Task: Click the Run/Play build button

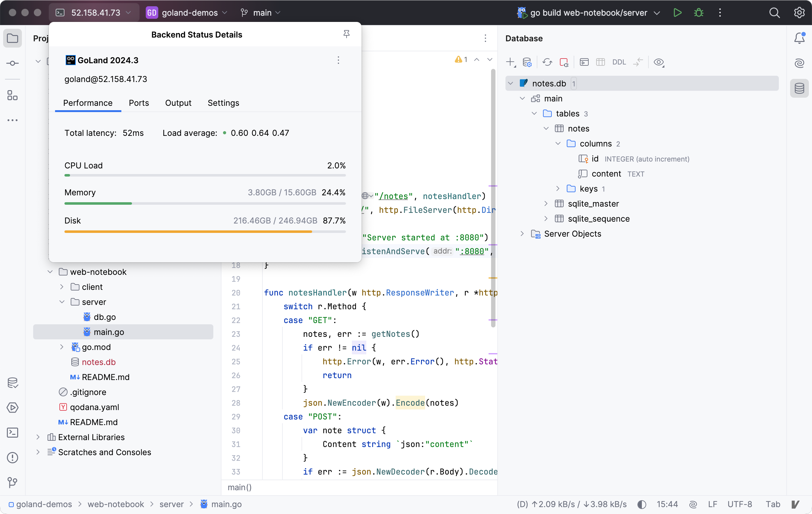Action: point(677,13)
